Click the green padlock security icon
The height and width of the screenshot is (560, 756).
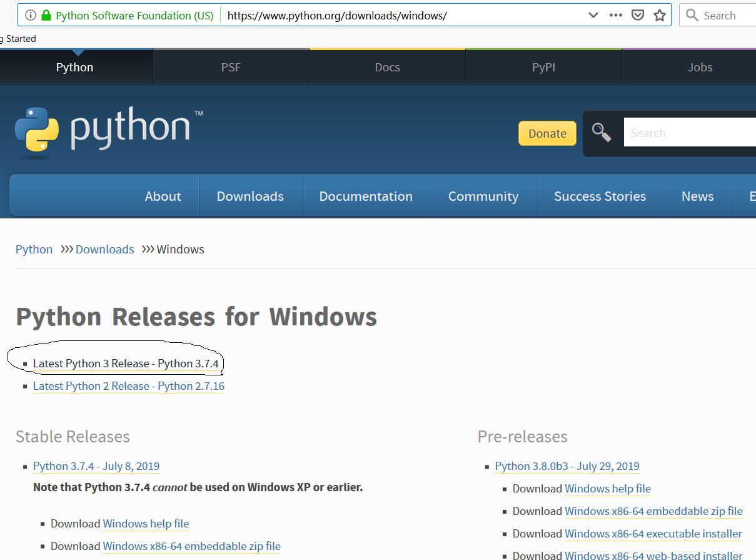click(46, 16)
